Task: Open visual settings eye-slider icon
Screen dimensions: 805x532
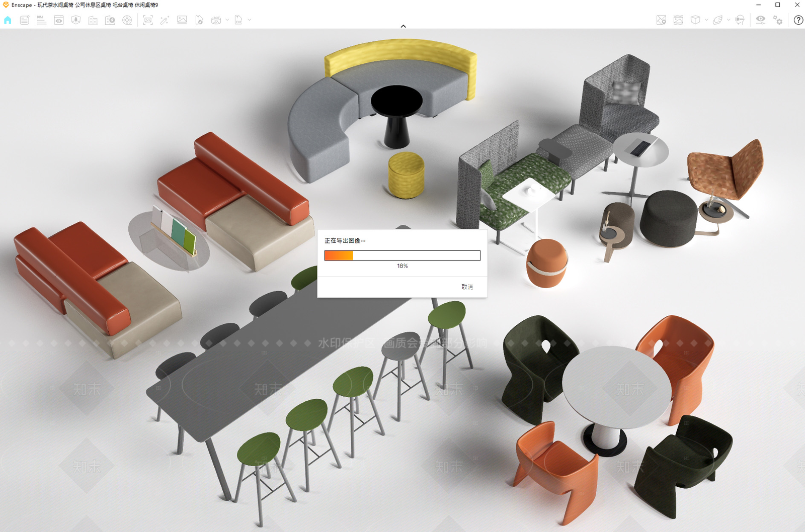Action: pyautogui.click(x=761, y=20)
